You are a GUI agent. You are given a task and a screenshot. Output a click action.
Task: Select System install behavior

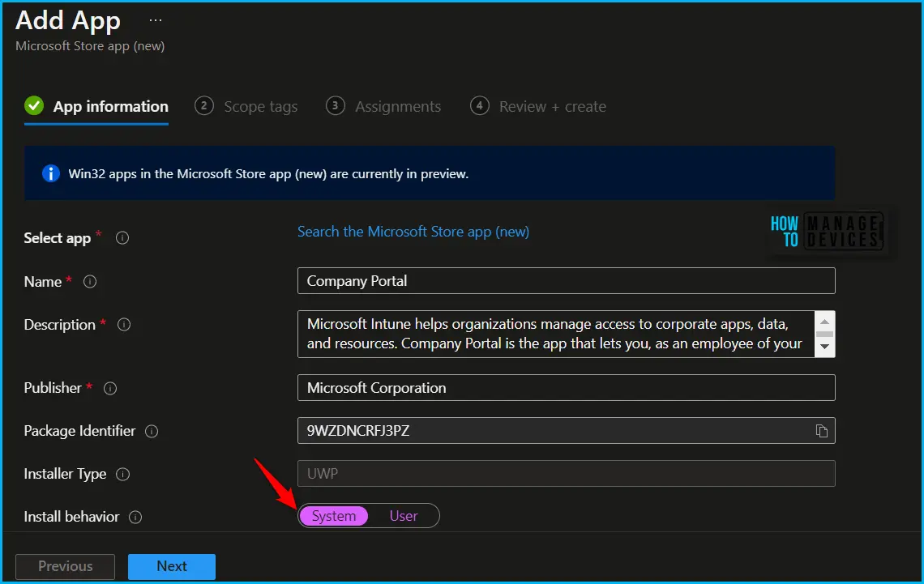pos(334,516)
